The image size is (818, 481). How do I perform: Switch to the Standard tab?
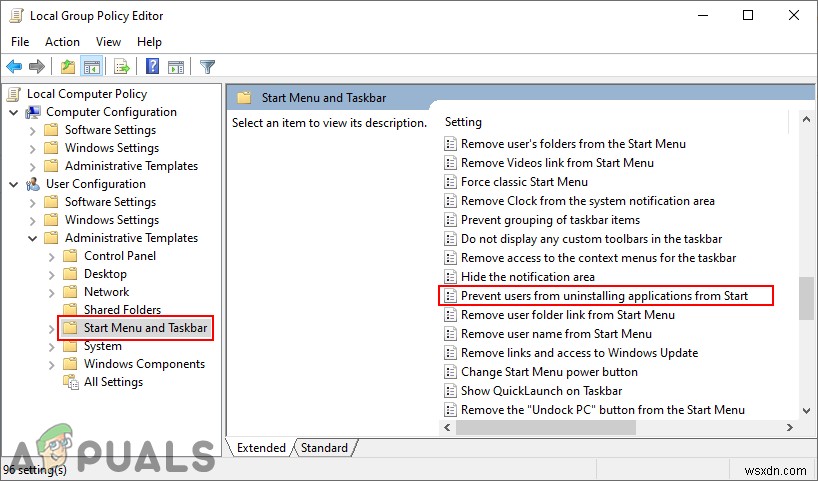324,448
